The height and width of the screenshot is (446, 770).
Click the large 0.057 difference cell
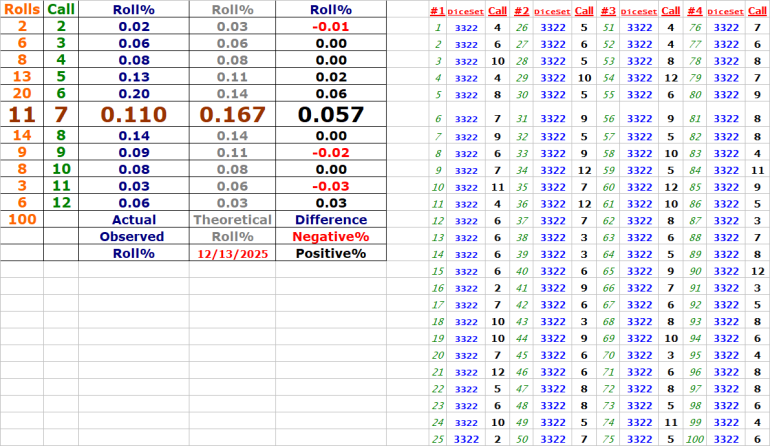[331, 115]
